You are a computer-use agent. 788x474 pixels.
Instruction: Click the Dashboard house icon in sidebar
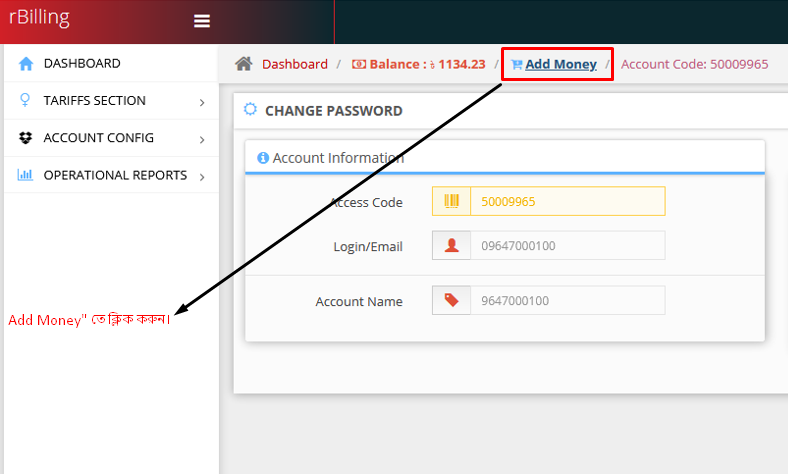26,64
